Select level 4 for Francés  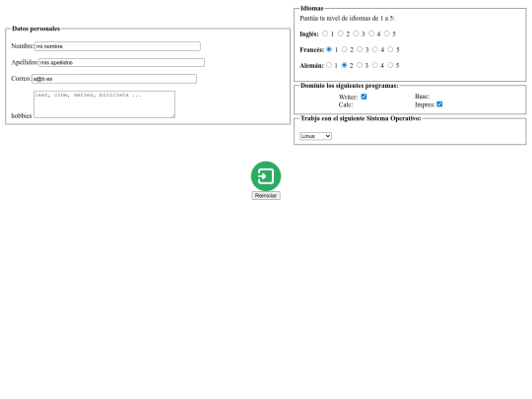tap(375, 49)
